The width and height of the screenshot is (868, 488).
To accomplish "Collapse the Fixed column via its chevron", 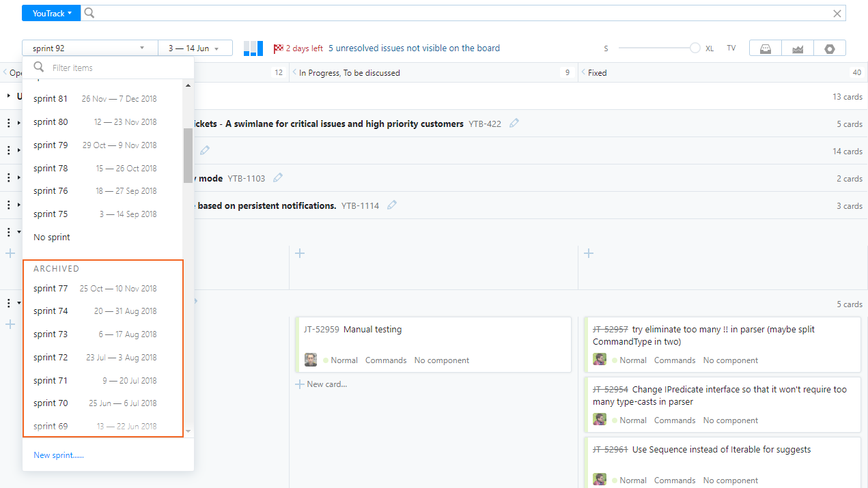I will click(x=583, y=72).
